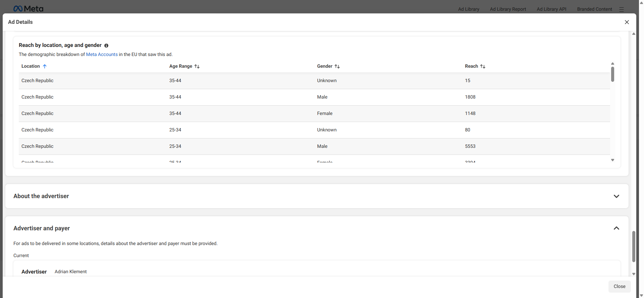This screenshot has height=298, width=644.
Task: Click the Meta logo in header
Action: [28, 9]
